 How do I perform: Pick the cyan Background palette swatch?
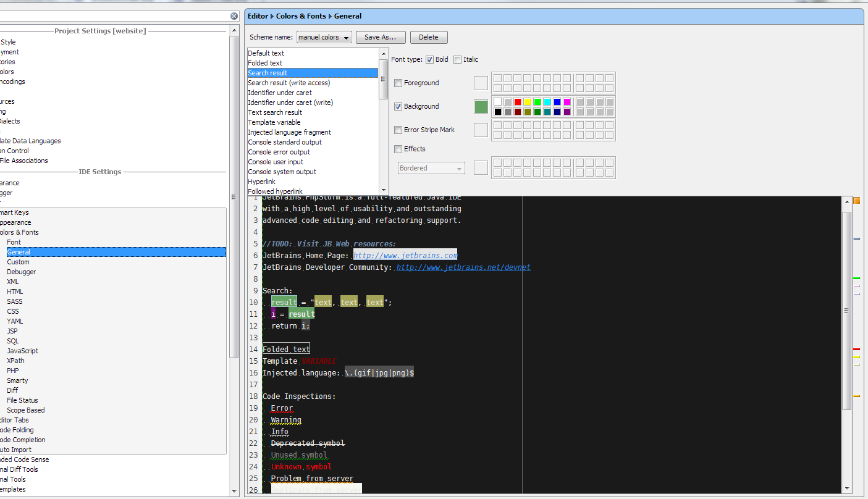pyautogui.click(x=547, y=102)
